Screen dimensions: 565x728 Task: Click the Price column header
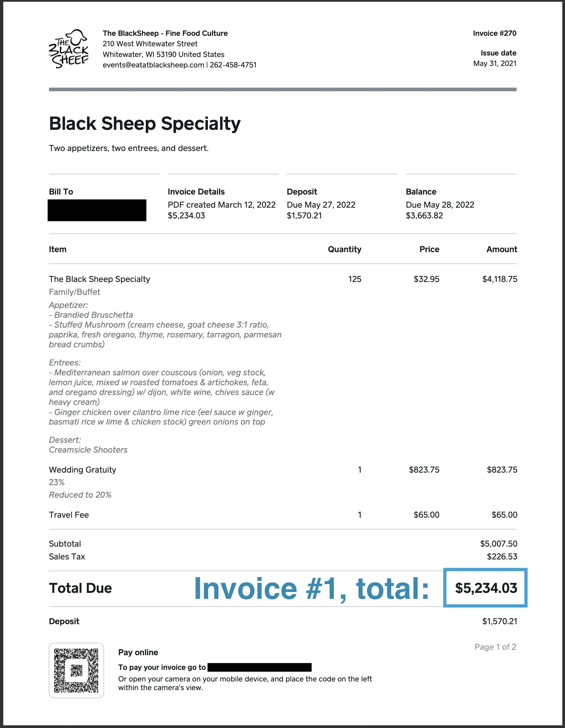429,249
